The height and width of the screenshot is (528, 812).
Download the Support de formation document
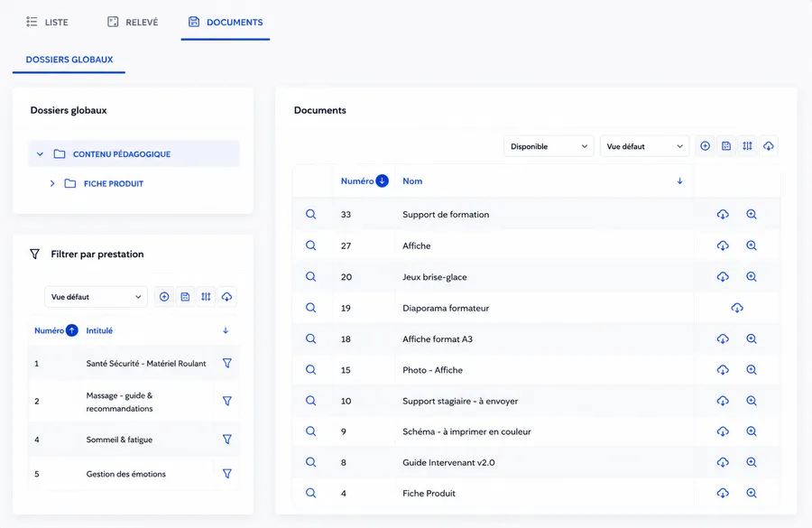[723, 214]
